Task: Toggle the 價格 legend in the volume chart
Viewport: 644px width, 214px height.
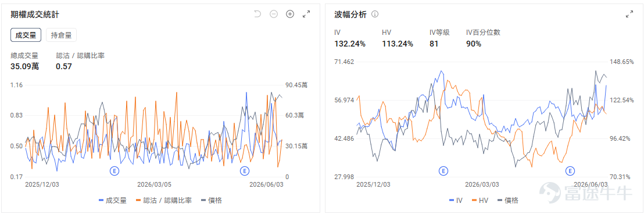Action: point(212,201)
